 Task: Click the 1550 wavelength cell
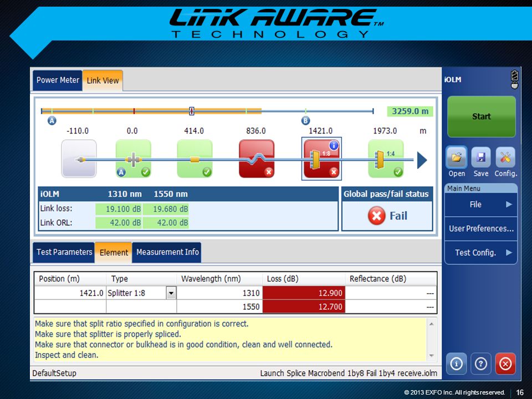tap(219, 306)
